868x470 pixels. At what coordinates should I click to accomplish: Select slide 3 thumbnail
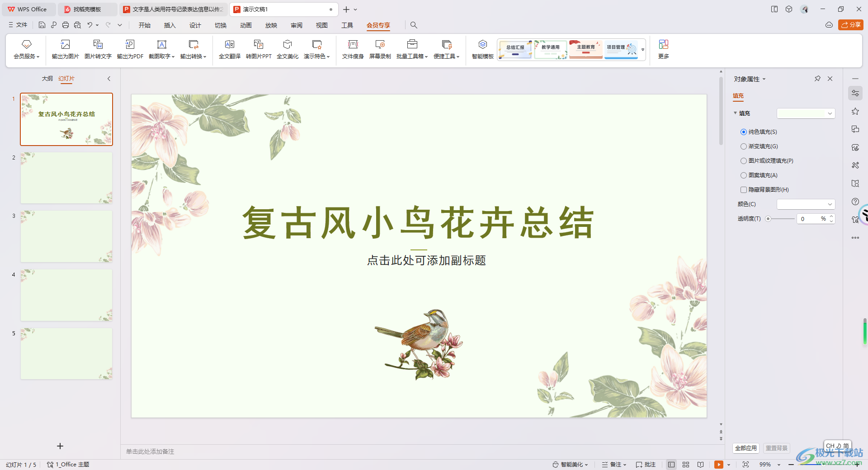pos(66,236)
